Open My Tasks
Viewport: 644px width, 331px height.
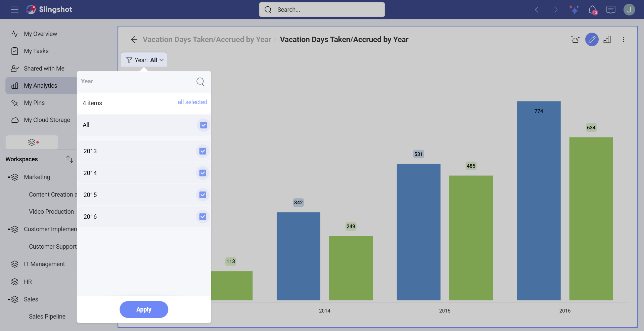click(36, 51)
